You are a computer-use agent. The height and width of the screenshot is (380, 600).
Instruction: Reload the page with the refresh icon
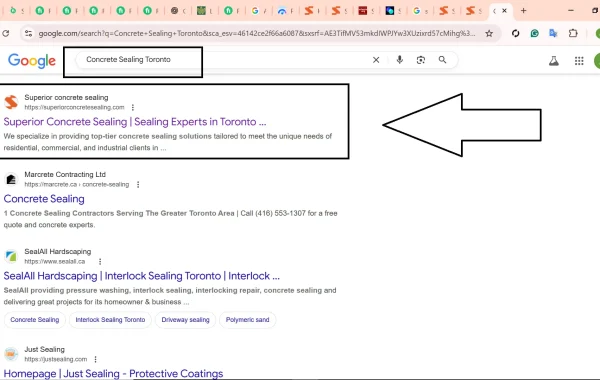point(6,34)
